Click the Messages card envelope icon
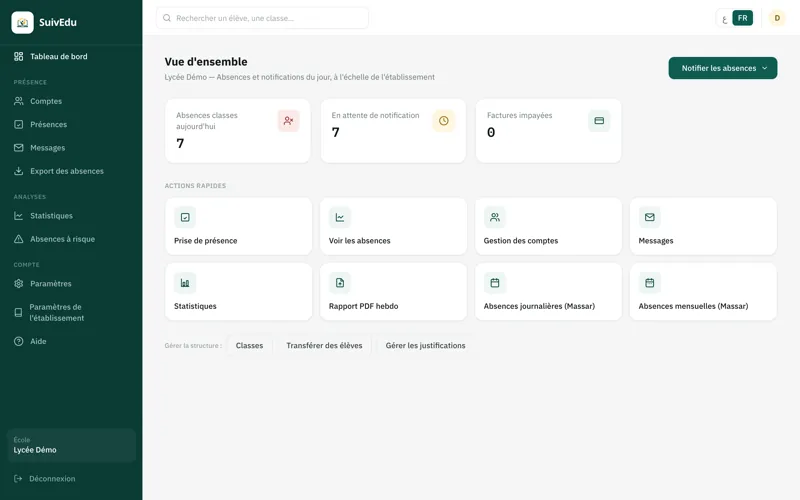The width and height of the screenshot is (800, 500). click(x=649, y=217)
